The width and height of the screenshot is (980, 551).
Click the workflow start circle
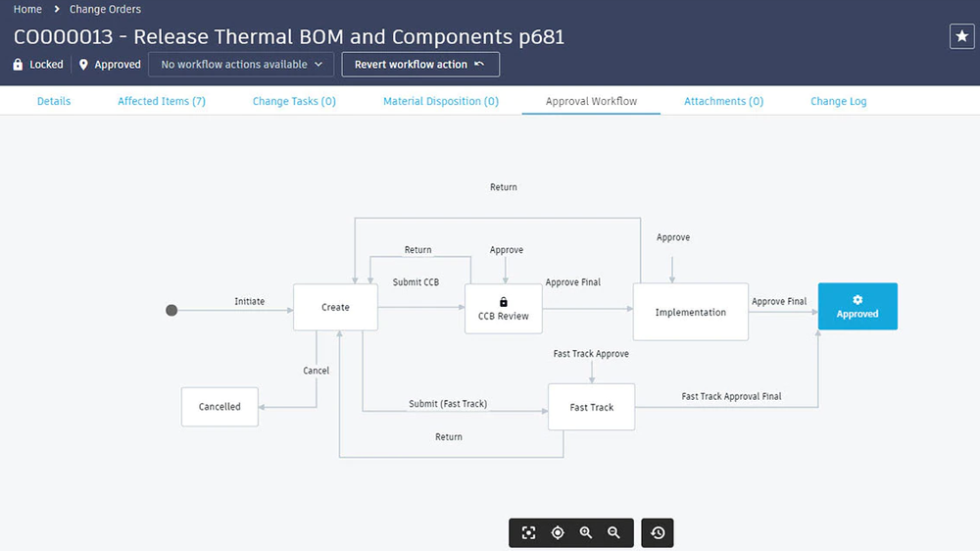tap(171, 310)
